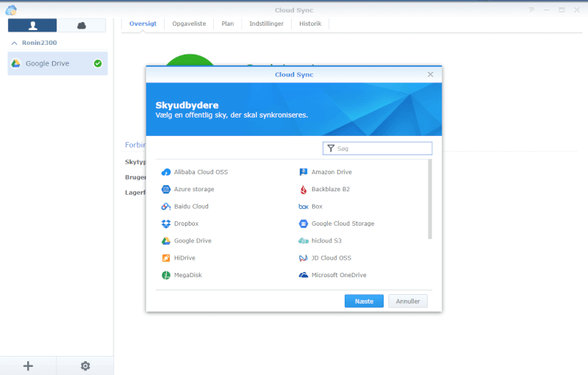Click the Cloud Sync app icon in title bar
The width and height of the screenshot is (588, 375).
tap(11, 10)
